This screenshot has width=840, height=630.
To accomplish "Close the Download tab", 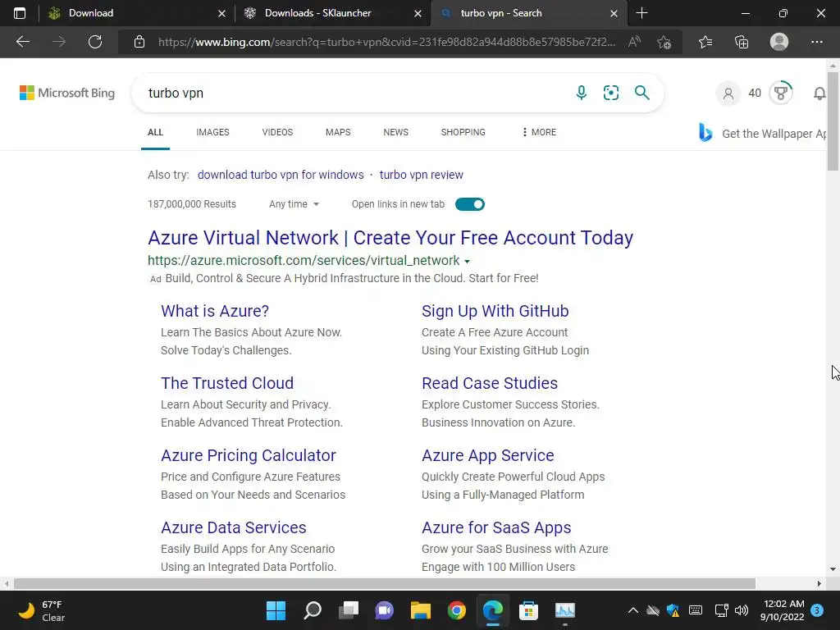I will pos(221,13).
